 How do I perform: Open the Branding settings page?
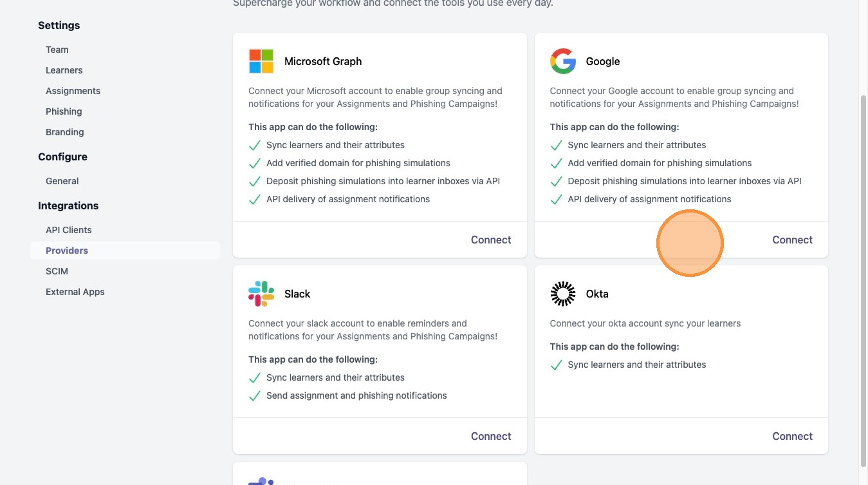(65, 132)
